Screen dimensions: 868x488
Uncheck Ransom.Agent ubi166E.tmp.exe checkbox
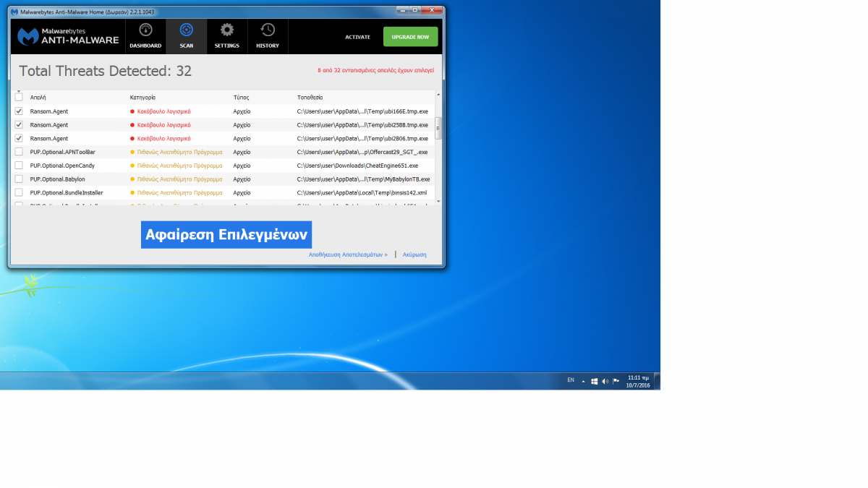(x=19, y=111)
